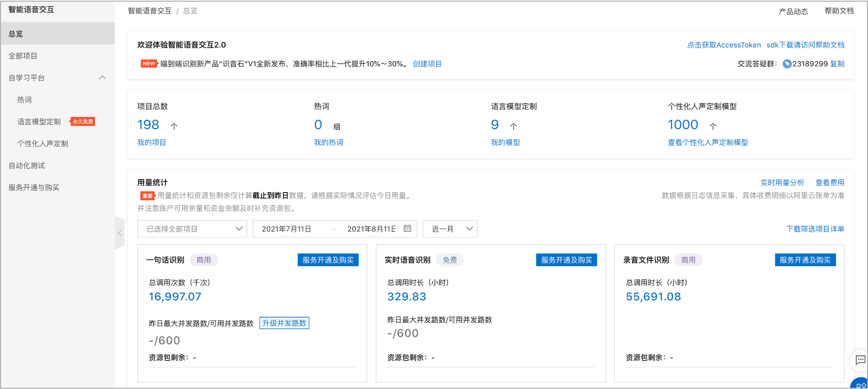Click the 1000 voice model count

point(683,125)
